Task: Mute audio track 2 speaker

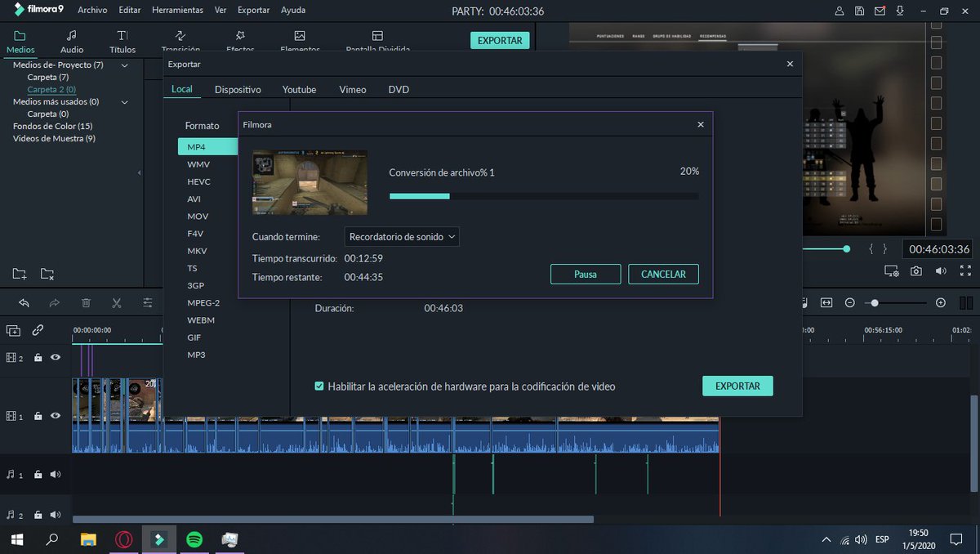Action: 56,515
